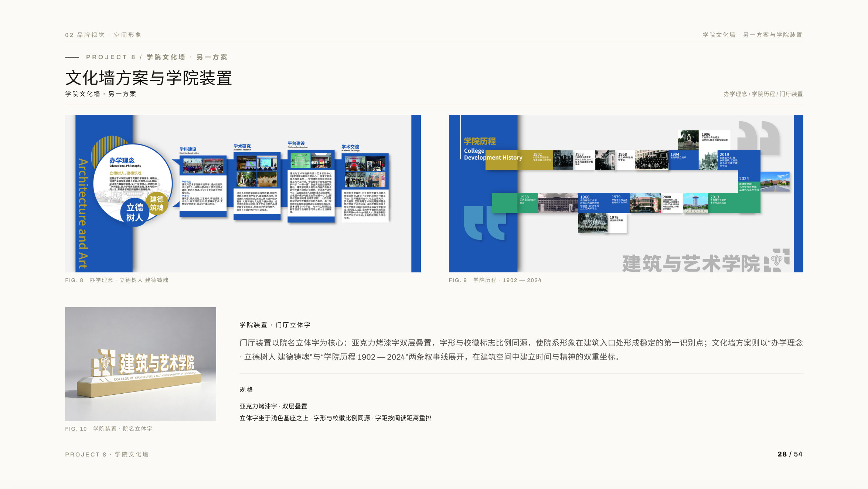Open the Fig 10 院名立体字 photo
This screenshot has height=489, width=868.
coord(140,364)
